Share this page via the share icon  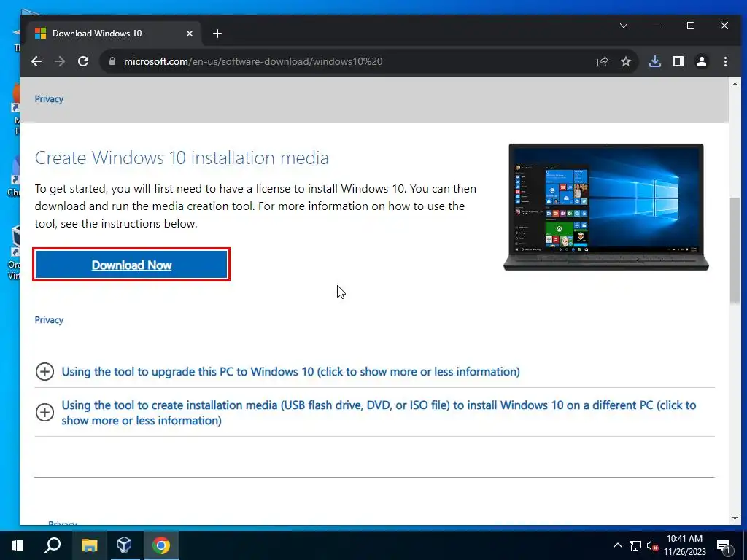tap(603, 61)
